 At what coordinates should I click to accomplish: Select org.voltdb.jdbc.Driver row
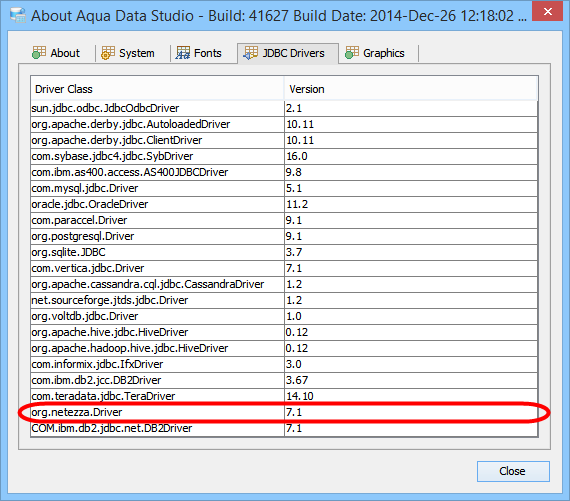pos(284,316)
